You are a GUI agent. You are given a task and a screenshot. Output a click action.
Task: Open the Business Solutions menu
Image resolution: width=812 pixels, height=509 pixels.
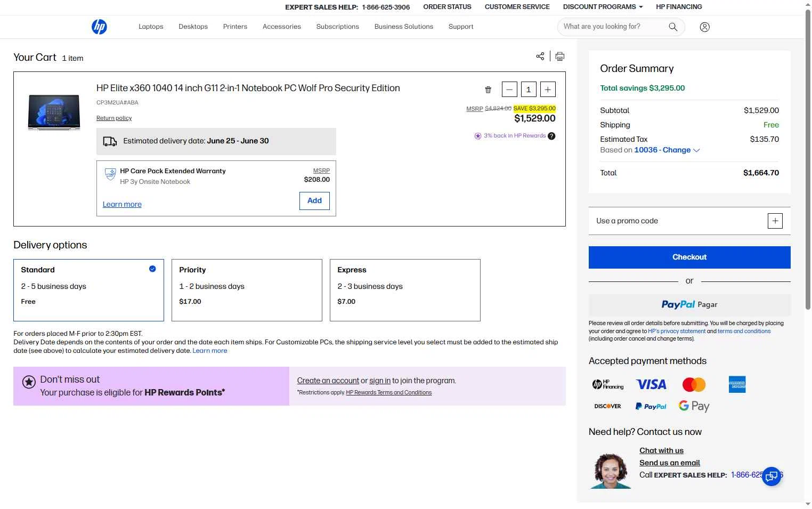pyautogui.click(x=404, y=27)
